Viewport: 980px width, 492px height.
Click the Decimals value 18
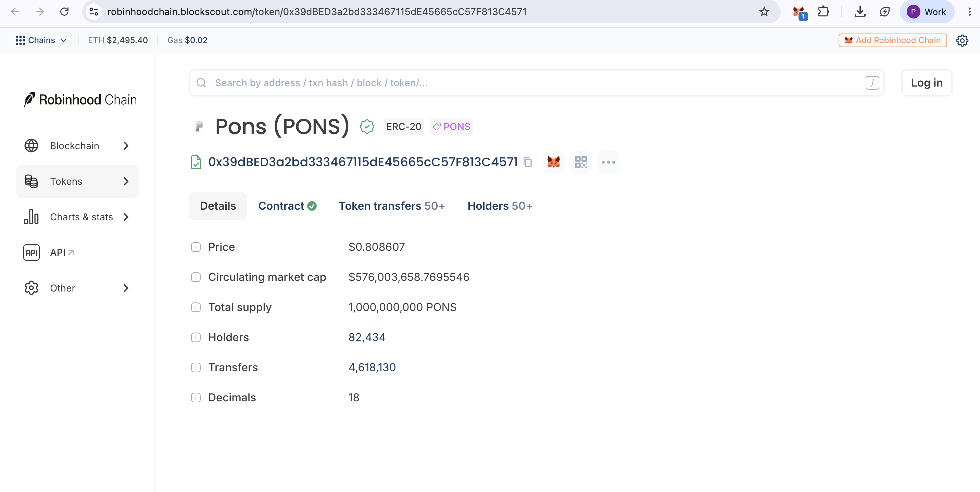pos(354,398)
